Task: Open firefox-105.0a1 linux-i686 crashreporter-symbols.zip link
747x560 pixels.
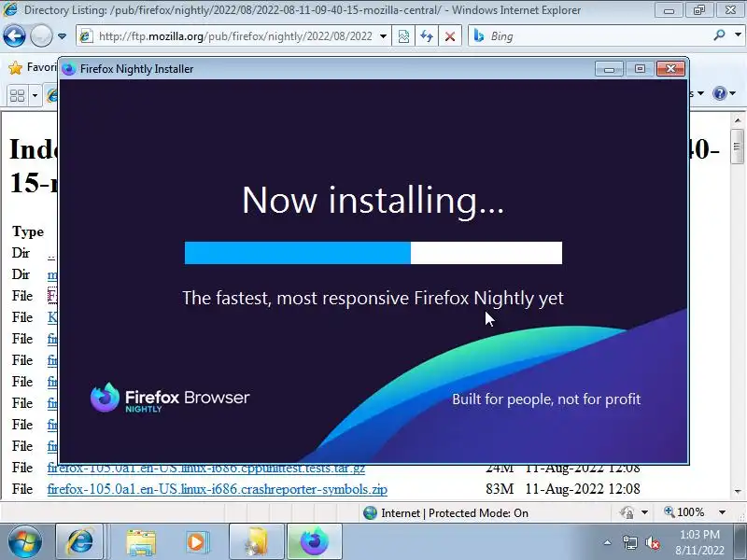Action: [217, 489]
